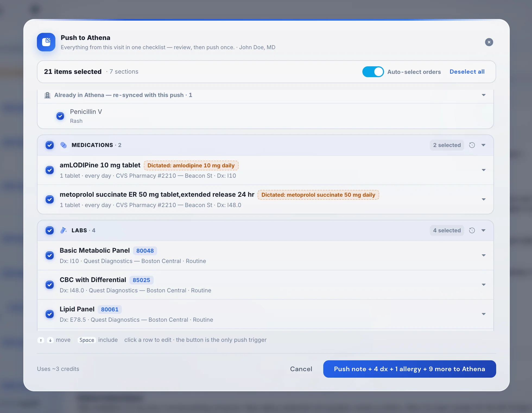532x413 pixels.
Task: Expand Lipid Panel details
Action: click(x=483, y=314)
